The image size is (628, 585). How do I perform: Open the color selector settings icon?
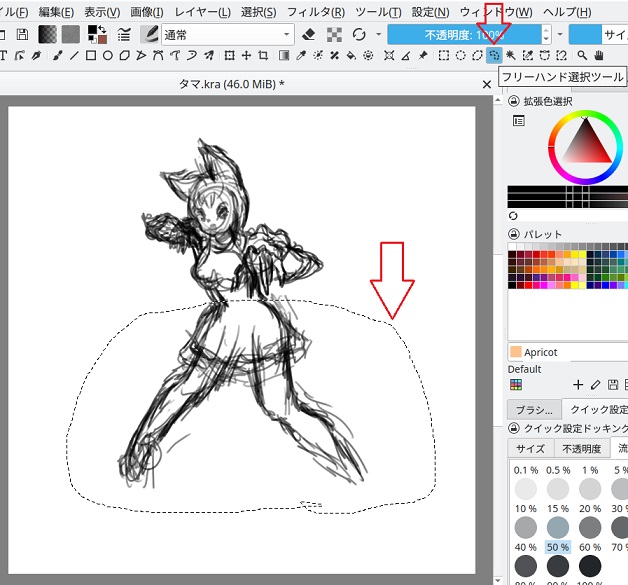[x=518, y=121]
